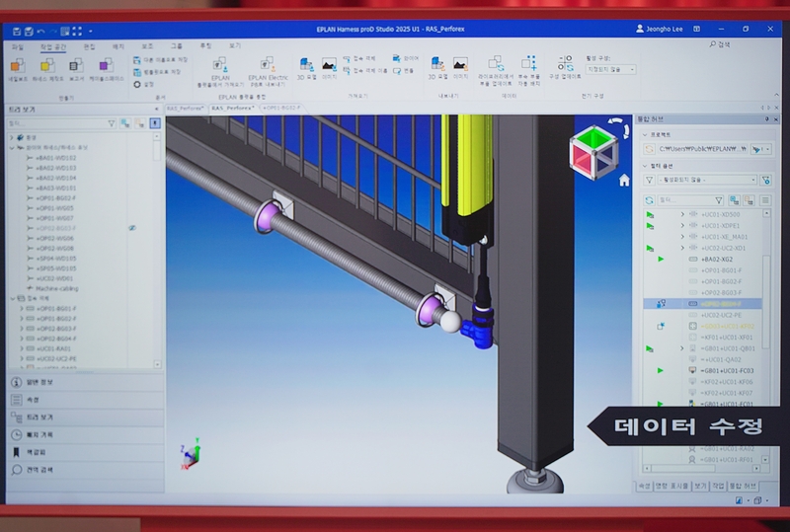Click the configuration update icon
790x532 pixels.
click(566, 65)
